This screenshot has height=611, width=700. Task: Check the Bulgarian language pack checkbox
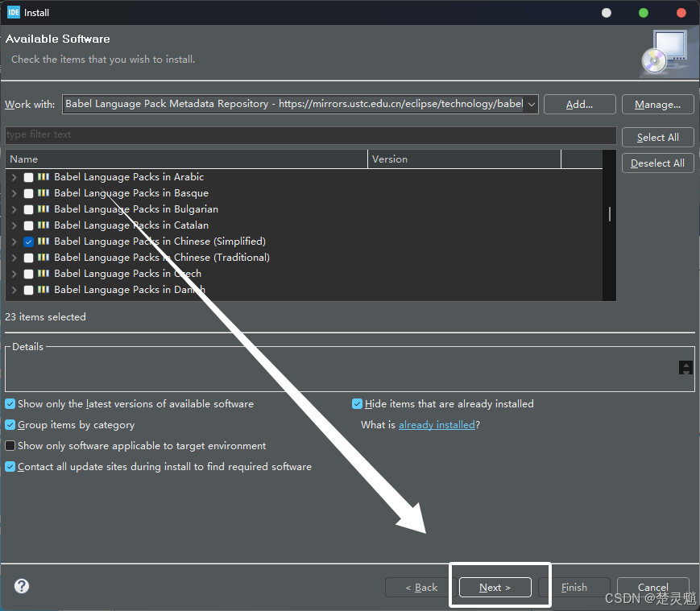click(x=28, y=209)
